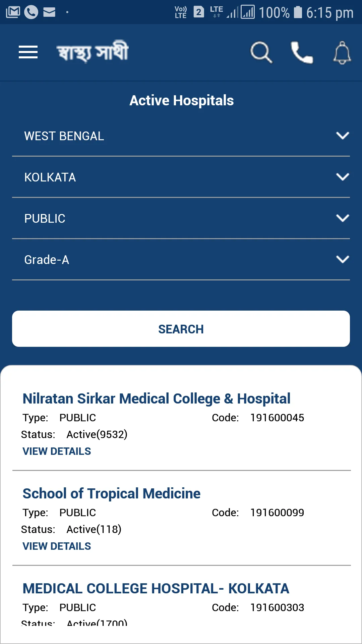Tap the phone call status bar icon

coord(31,12)
